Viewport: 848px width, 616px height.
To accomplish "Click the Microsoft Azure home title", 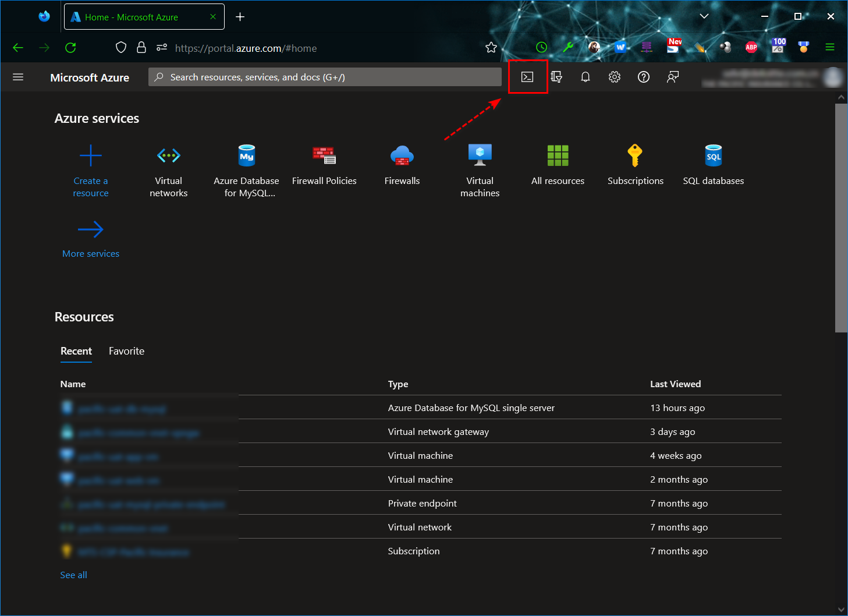I will [x=90, y=77].
